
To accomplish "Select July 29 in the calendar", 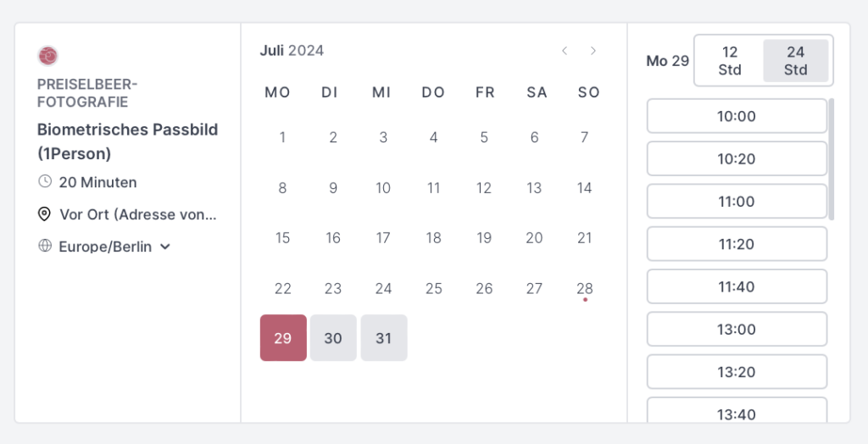I will click(283, 338).
